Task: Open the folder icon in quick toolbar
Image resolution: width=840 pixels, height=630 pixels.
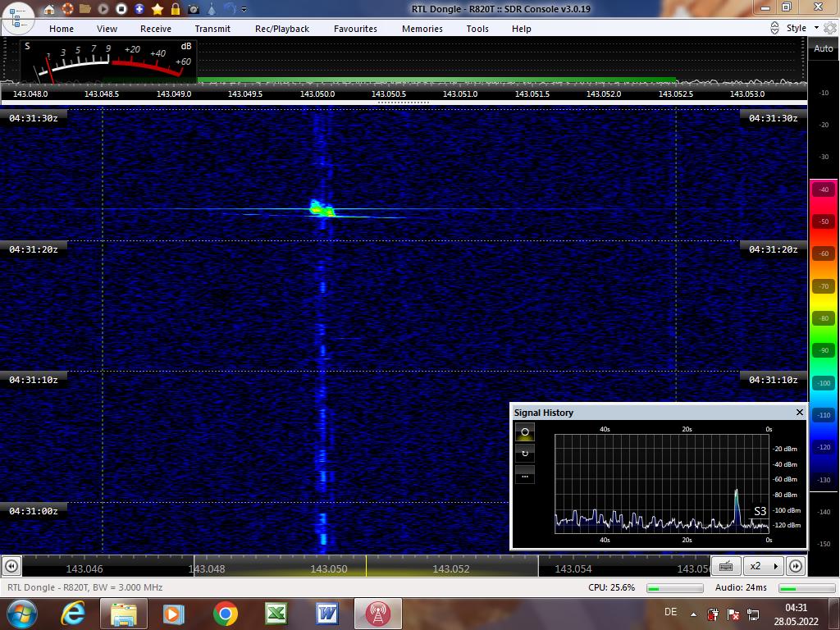Action: tap(85, 8)
